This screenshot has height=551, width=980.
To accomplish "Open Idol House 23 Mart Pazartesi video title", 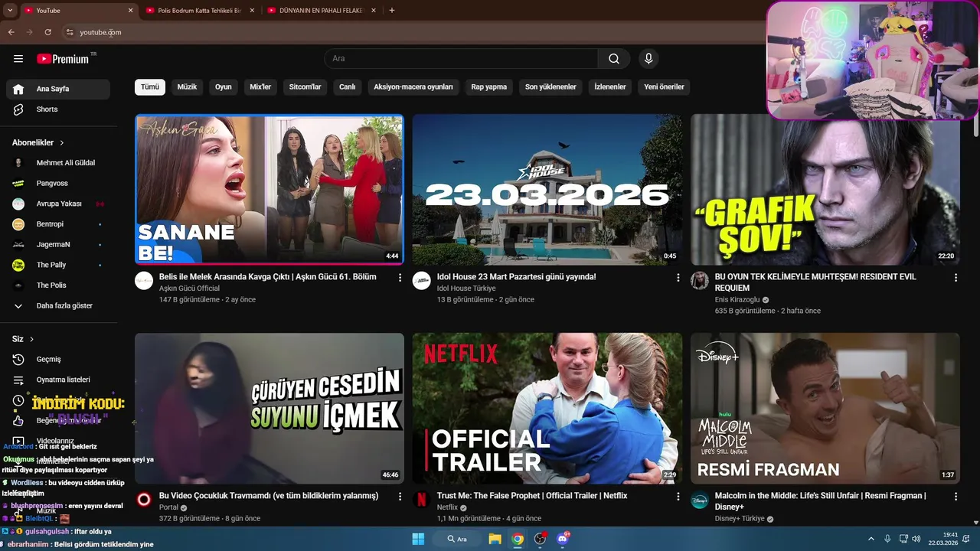I will coord(516,277).
